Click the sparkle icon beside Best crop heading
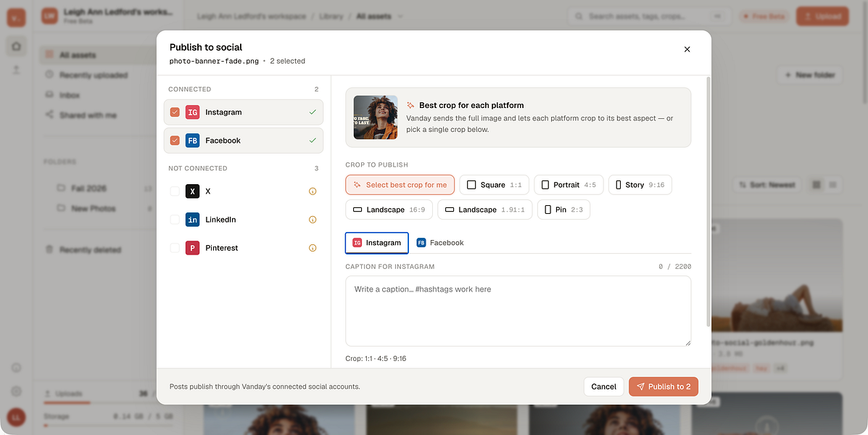This screenshot has height=435, width=868. 410,105
